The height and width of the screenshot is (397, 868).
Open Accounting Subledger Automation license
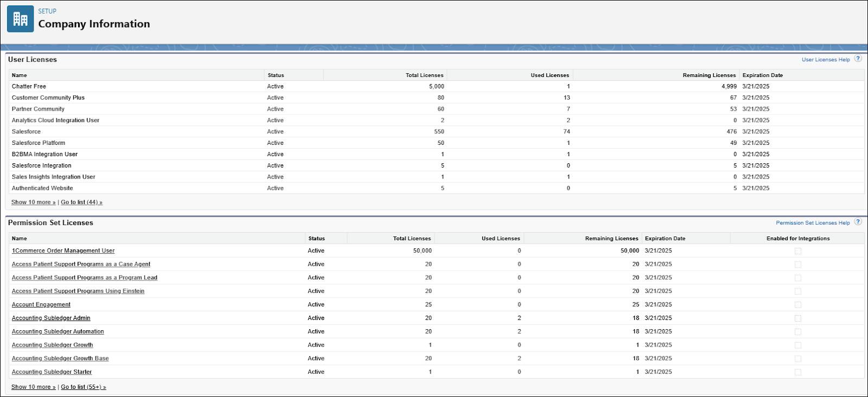[x=58, y=332]
